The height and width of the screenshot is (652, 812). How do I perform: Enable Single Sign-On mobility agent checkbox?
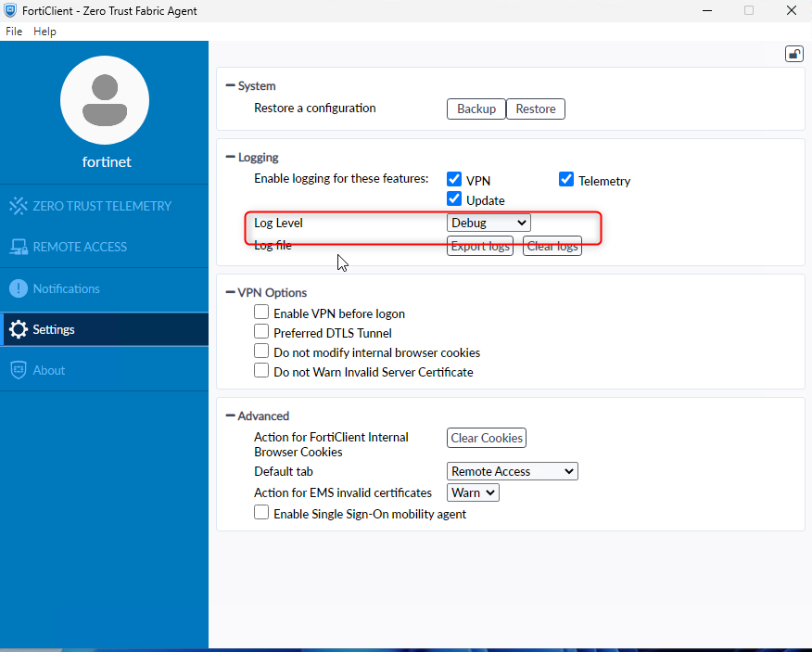(x=261, y=513)
